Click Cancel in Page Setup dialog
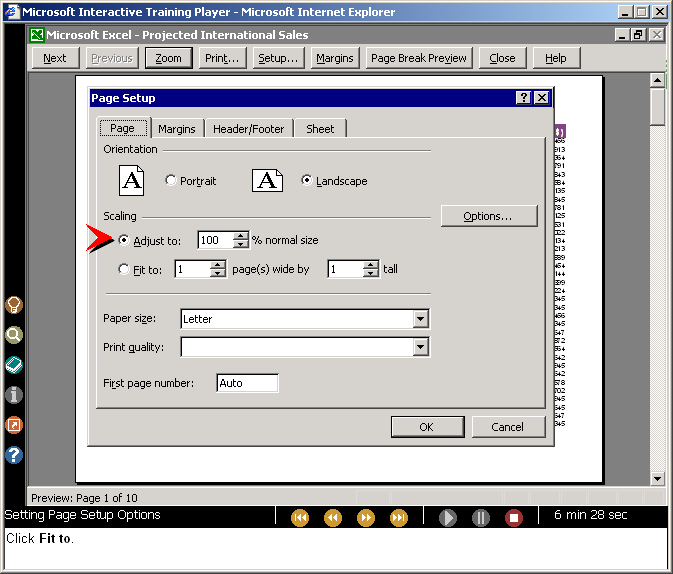The height and width of the screenshot is (574, 673). coord(508,427)
